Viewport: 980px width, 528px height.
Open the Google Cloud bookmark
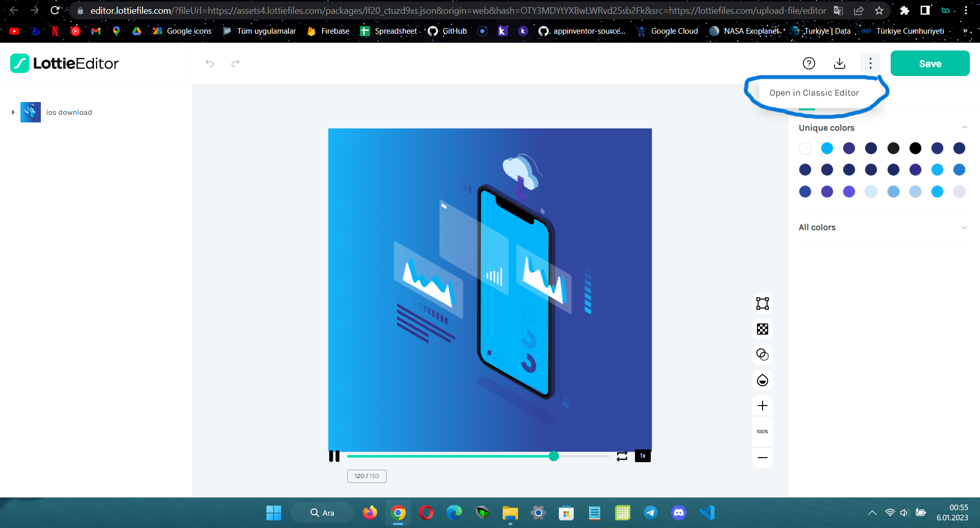pyautogui.click(x=668, y=31)
